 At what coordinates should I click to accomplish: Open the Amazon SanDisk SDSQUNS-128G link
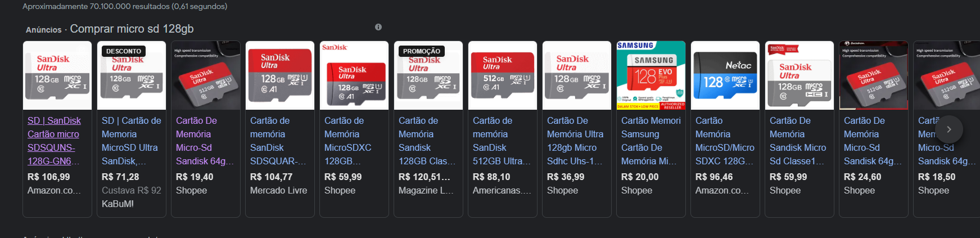tap(55, 141)
